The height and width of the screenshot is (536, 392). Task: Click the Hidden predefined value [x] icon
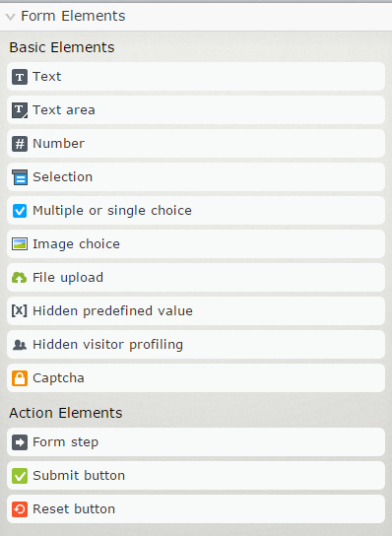coord(19,310)
